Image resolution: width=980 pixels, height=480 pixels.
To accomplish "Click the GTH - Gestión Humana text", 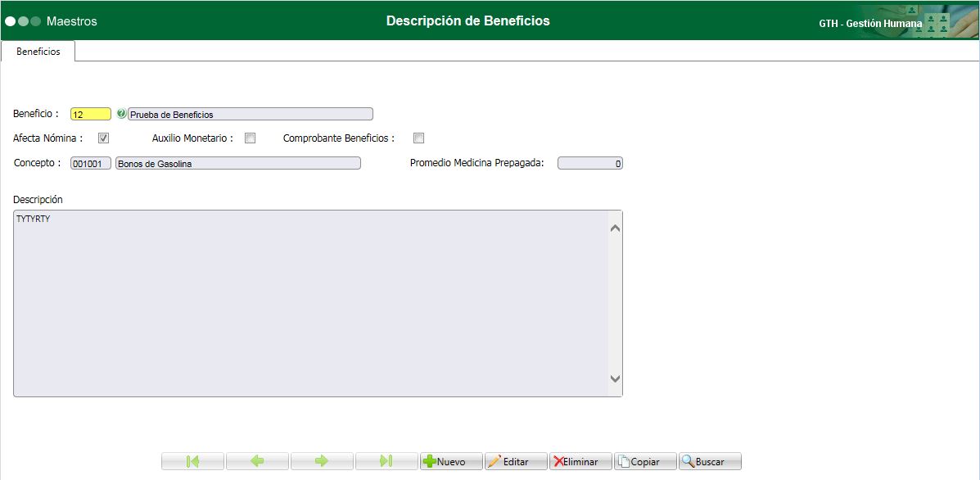I will click(x=870, y=24).
